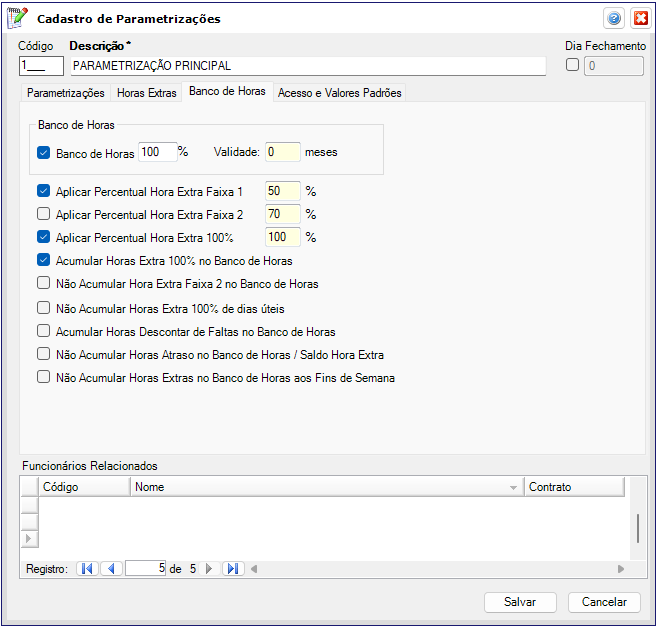Toggle the Dia Fechamento checkbox
The width and height of the screenshot is (658, 628).
pyautogui.click(x=572, y=66)
